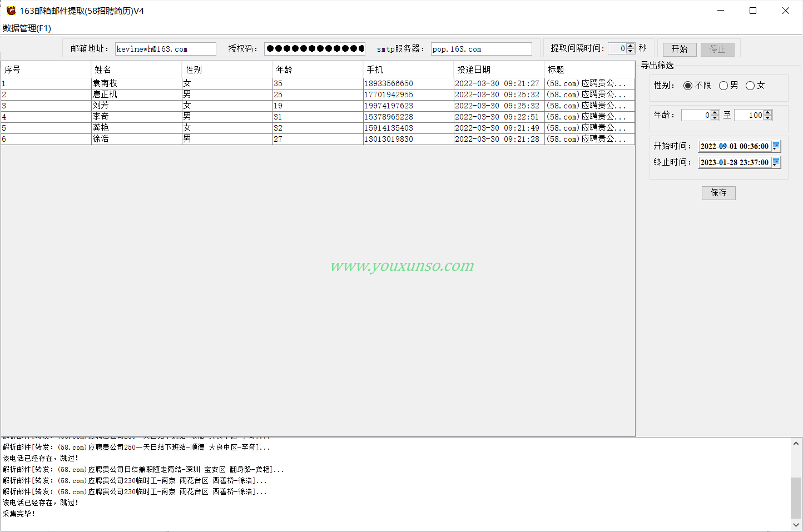Select the 男 gender filter option
This screenshot has height=532, width=803.
(723, 86)
